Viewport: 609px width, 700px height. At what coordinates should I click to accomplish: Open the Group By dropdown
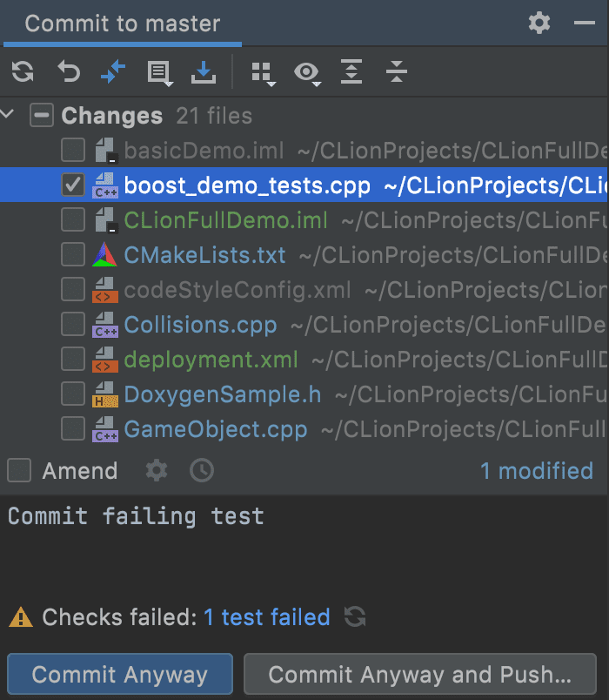(264, 73)
